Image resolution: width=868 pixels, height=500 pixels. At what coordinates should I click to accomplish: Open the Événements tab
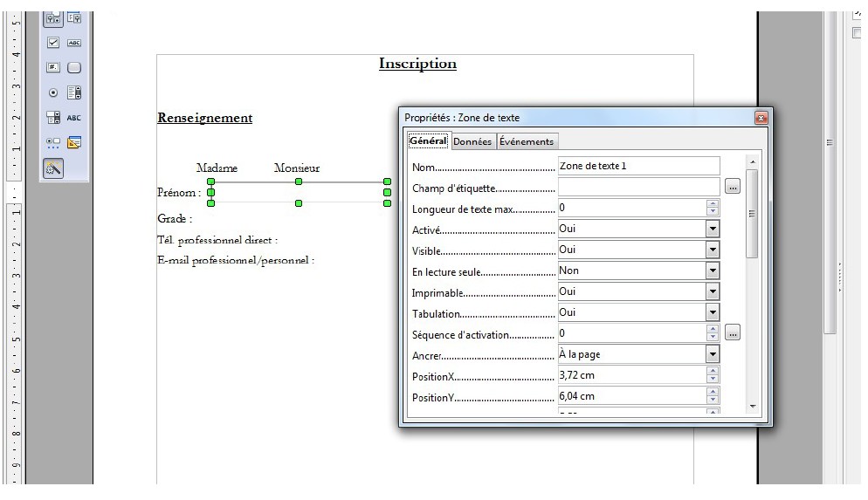pos(527,141)
